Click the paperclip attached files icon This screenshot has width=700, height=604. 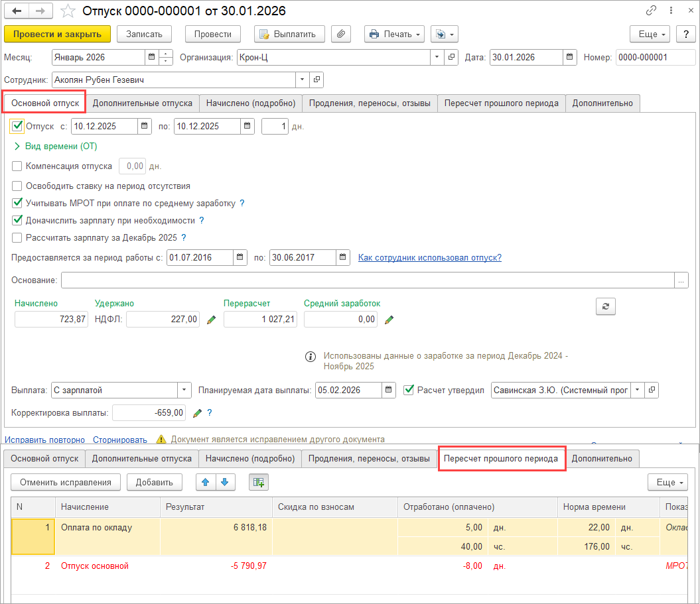[x=340, y=34]
